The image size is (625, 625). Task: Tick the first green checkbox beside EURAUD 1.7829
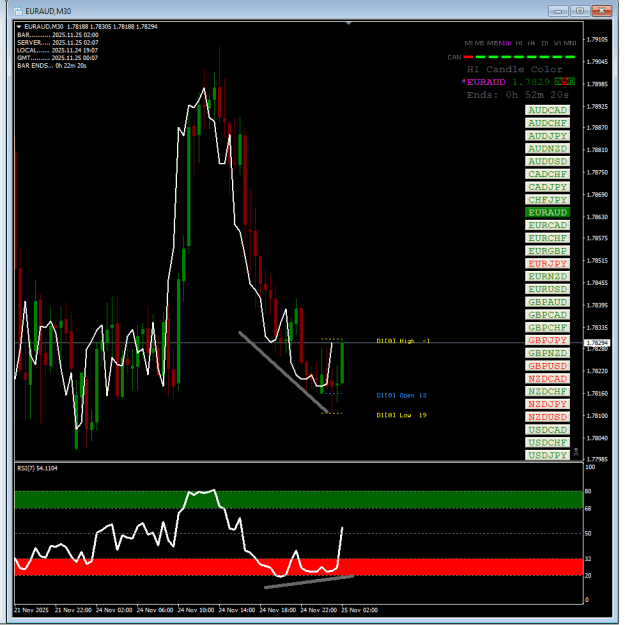[x=558, y=82]
